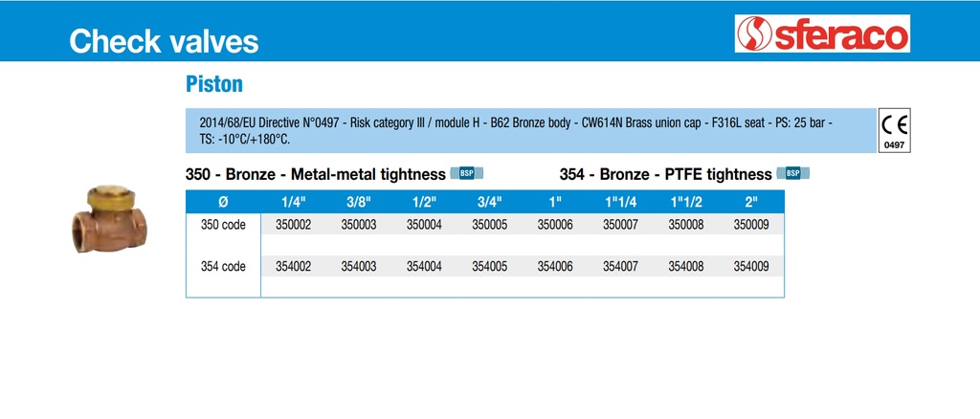980x419 pixels.
Task: Click product code 350008 for 1"1/2 size
Action: pyautogui.click(x=685, y=225)
